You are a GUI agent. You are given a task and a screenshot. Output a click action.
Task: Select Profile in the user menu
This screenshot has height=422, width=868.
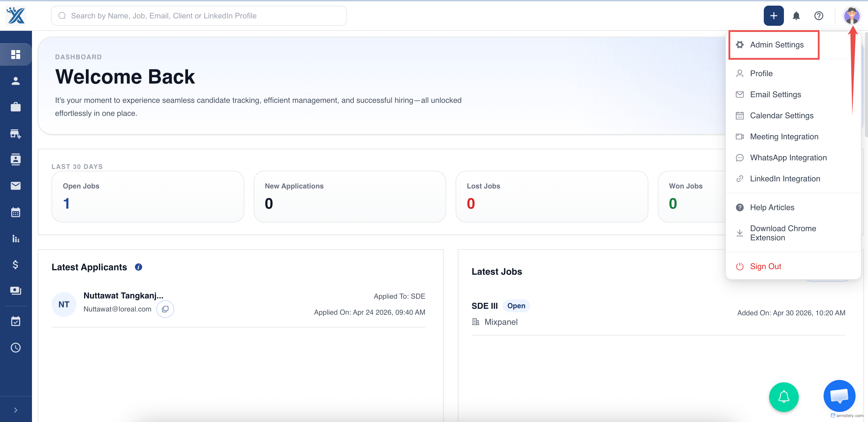click(x=793, y=73)
